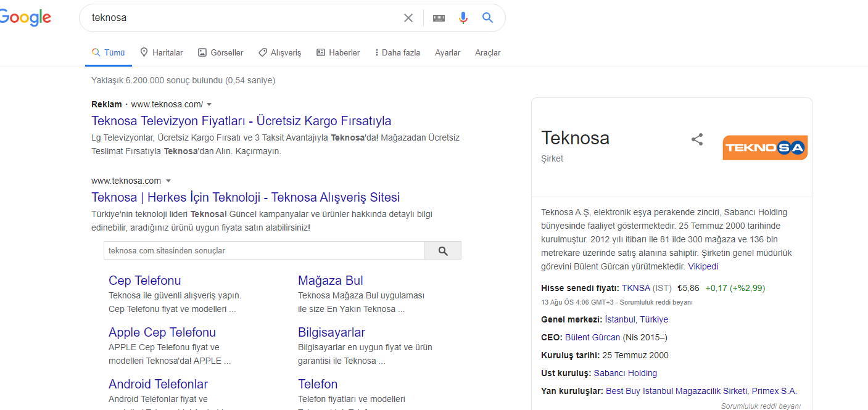
Task: Switch to the Alışveriş tab
Action: tap(280, 53)
